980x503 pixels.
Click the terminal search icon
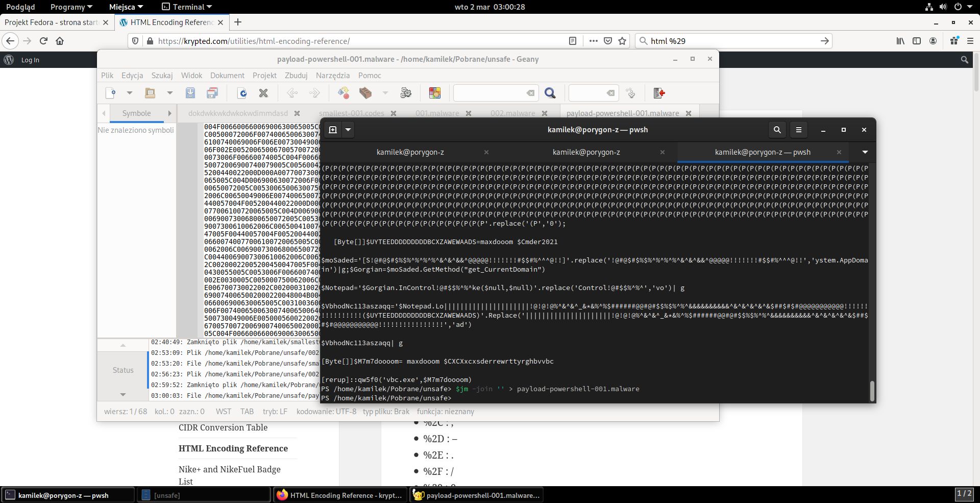777,130
